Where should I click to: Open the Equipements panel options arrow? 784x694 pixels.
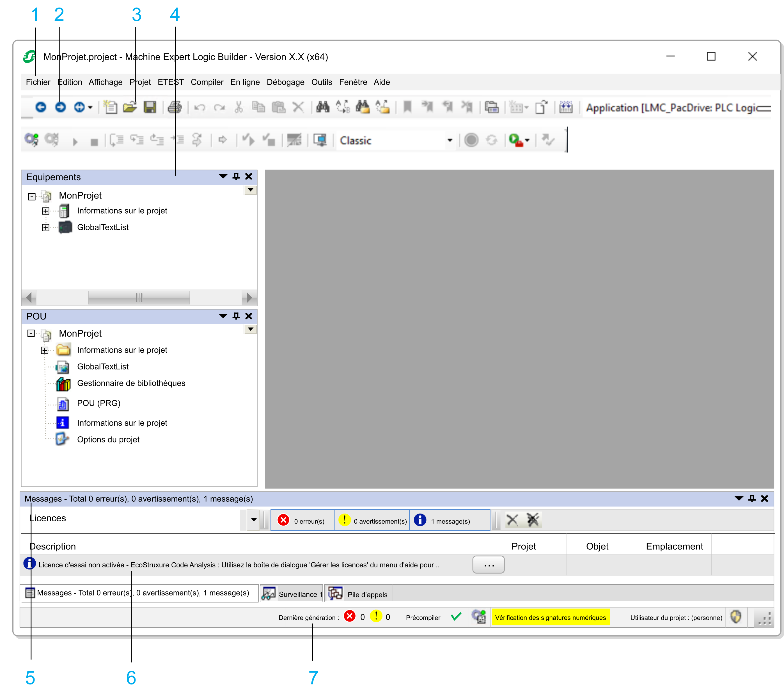(223, 177)
